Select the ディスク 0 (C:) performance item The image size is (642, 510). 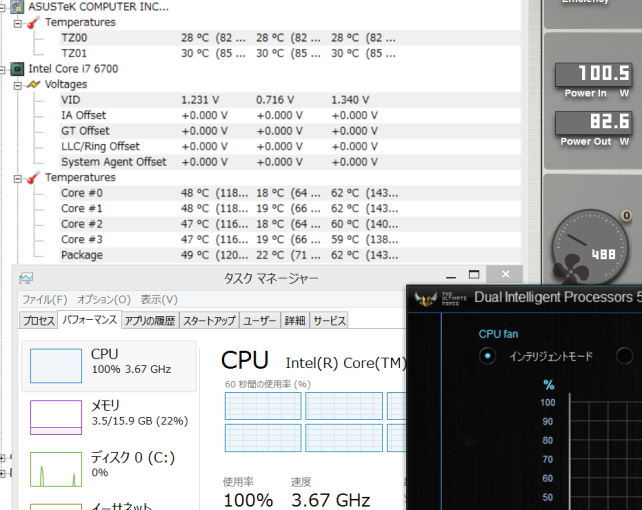(109, 469)
